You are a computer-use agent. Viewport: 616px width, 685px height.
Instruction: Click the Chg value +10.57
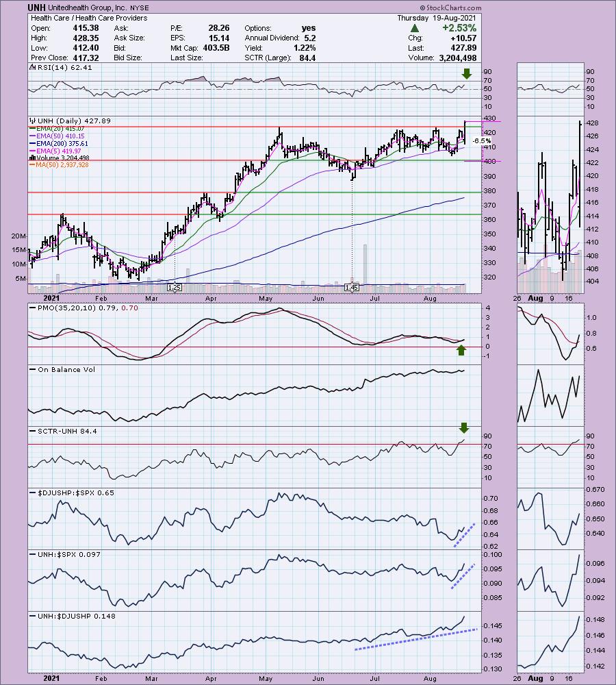[462, 38]
